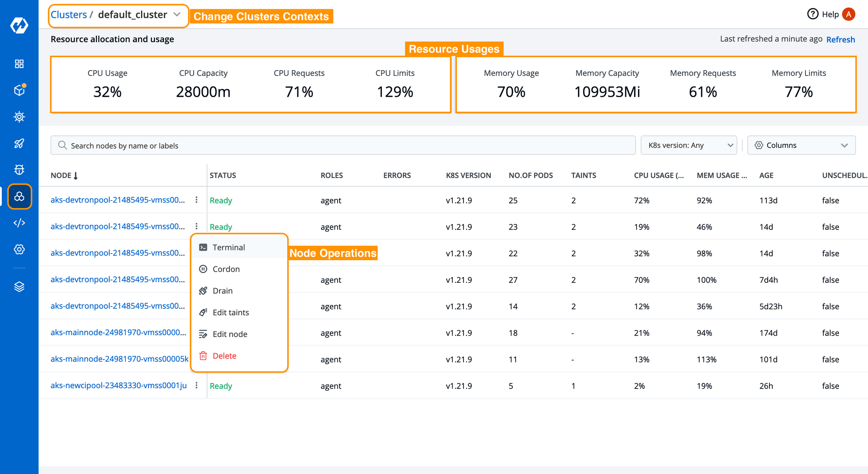
Task: Open the rocket deployment icon in sidebar
Action: pos(19,144)
